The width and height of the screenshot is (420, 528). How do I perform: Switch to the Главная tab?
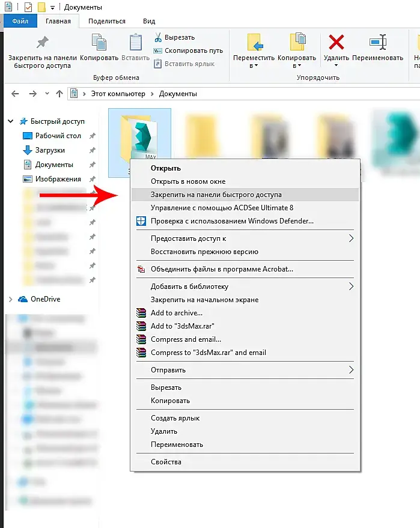tap(58, 21)
